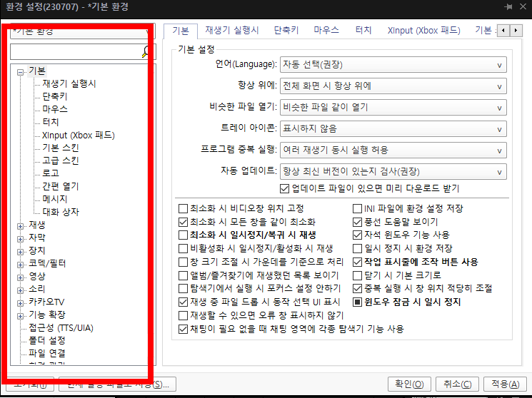Uncheck 풍선 도움말 보이기
532x398 pixels.
(x=357, y=222)
